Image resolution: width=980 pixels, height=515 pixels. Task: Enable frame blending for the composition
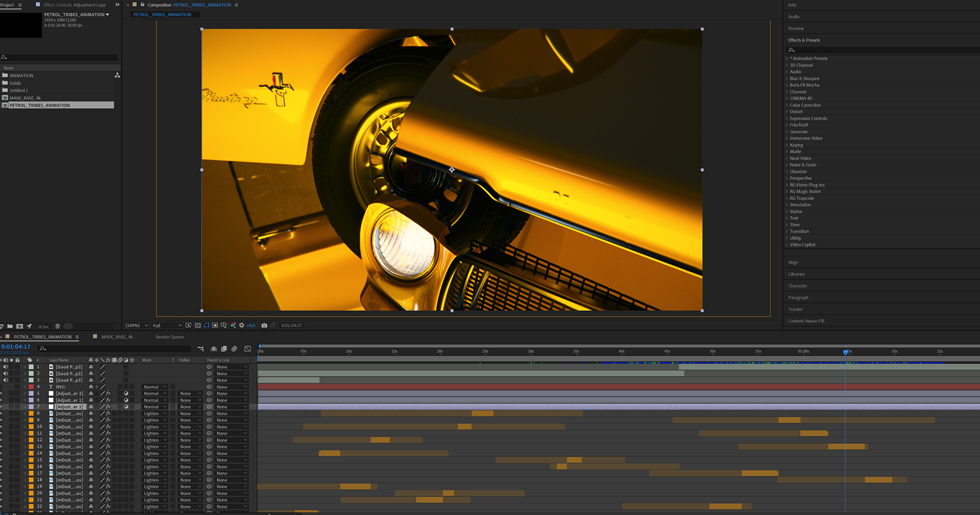click(224, 349)
